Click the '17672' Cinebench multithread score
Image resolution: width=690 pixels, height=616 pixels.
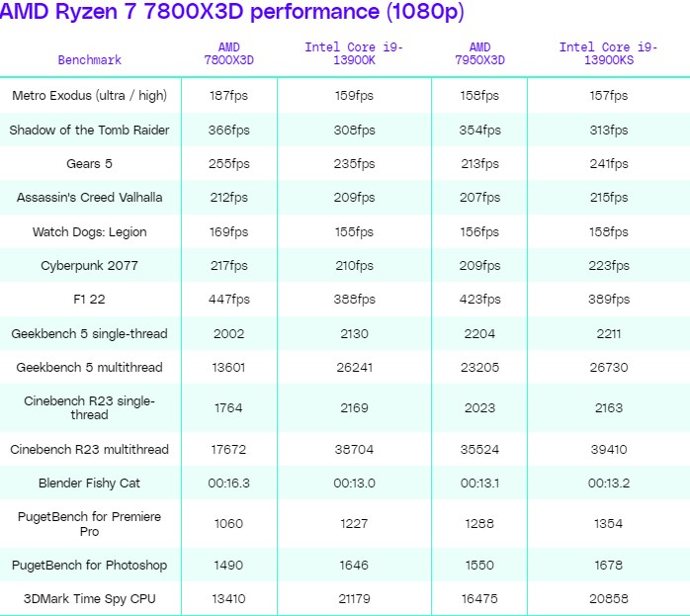[x=228, y=449]
